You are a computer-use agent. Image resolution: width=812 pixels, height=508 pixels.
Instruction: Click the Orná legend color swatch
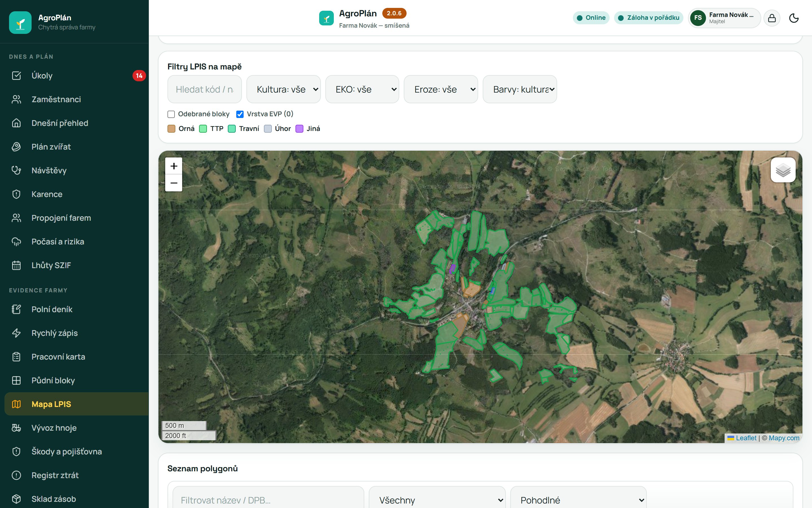[x=171, y=129]
